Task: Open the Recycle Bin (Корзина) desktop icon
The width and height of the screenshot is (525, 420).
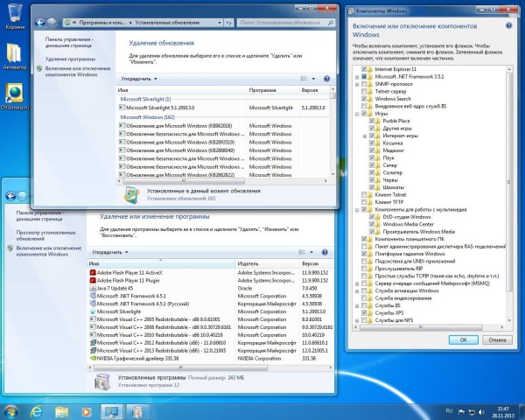Action: pyautogui.click(x=15, y=15)
